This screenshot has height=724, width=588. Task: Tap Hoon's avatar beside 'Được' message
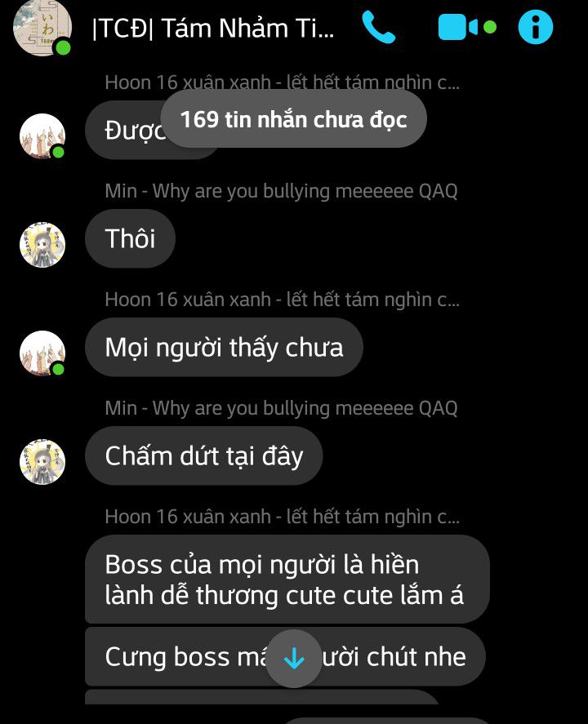pyautogui.click(x=42, y=135)
